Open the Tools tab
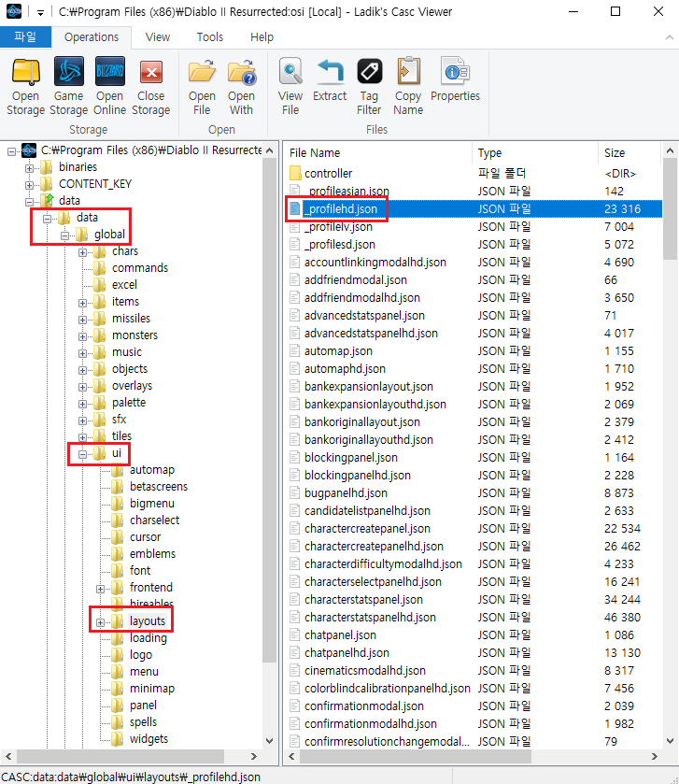 click(210, 37)
